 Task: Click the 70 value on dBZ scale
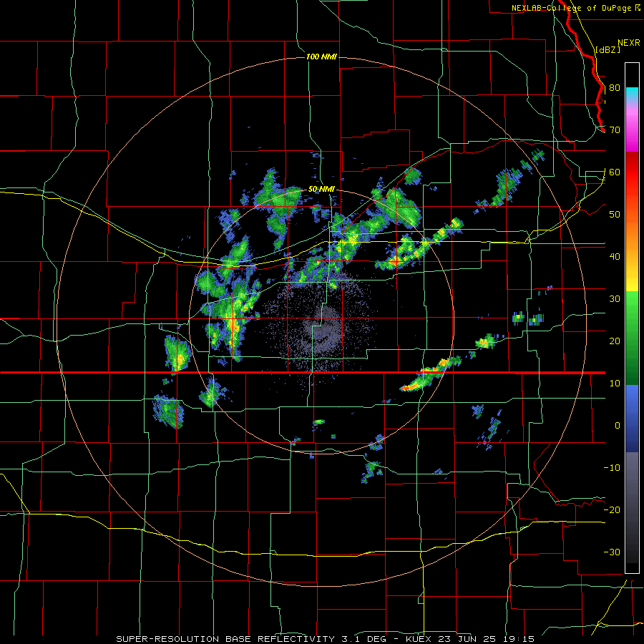coord(615,130)
